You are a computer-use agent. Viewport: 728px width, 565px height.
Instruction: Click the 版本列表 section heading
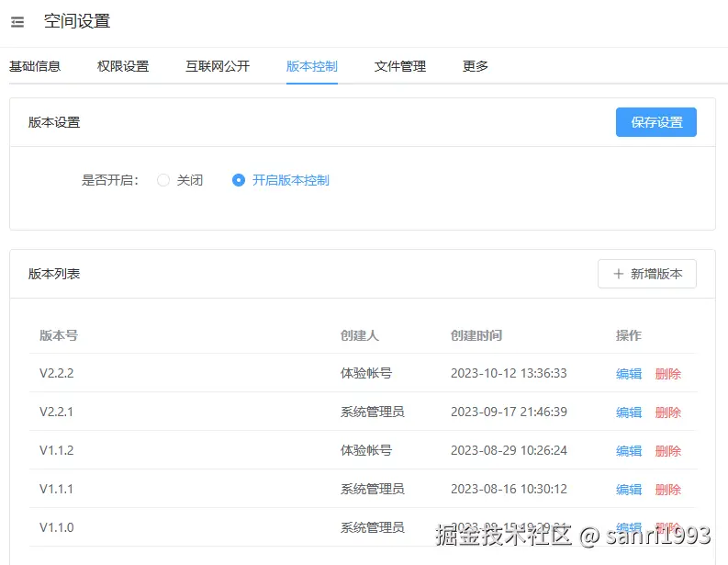click(54, 274)
